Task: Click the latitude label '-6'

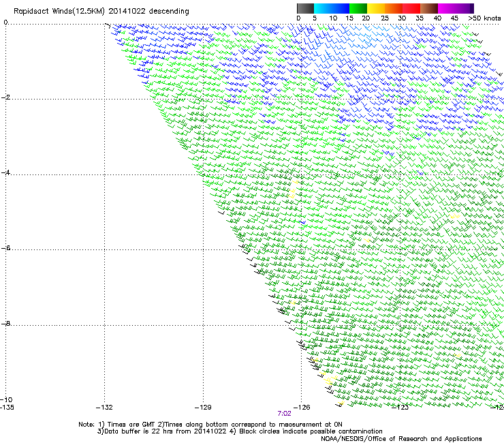Action: [x=5, y=247]
